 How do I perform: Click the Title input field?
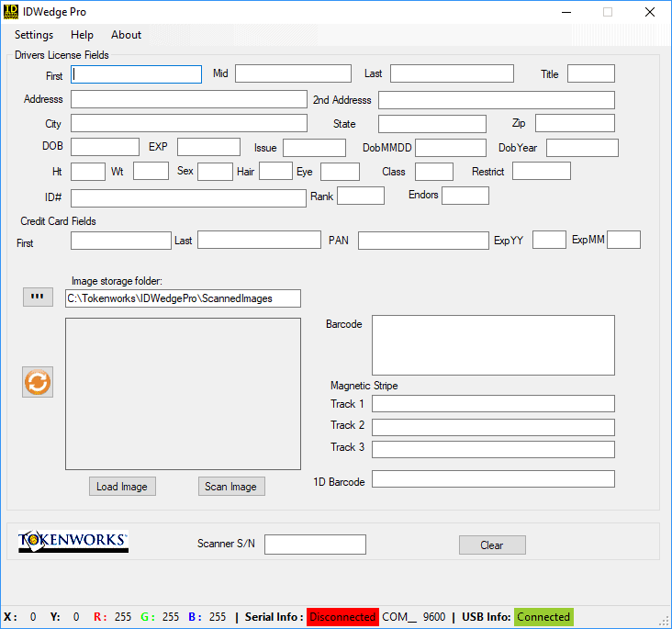pyautogui.click(x=591, y=73)
